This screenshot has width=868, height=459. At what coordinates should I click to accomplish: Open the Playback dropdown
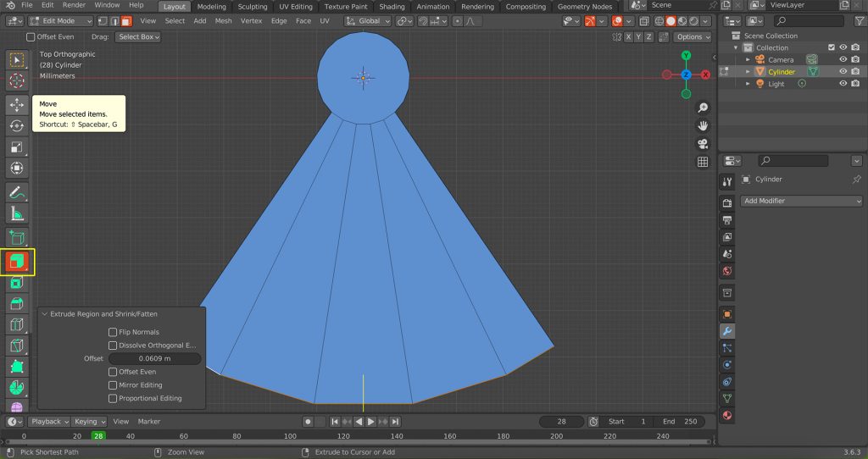49,422
